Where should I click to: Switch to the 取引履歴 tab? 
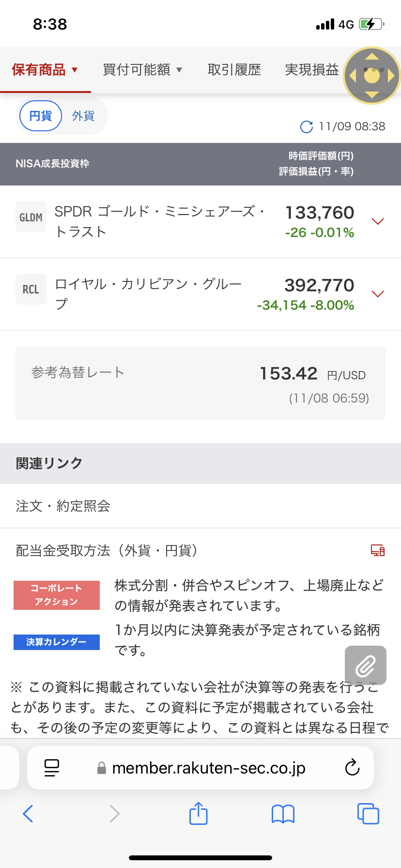click(234, 70)
